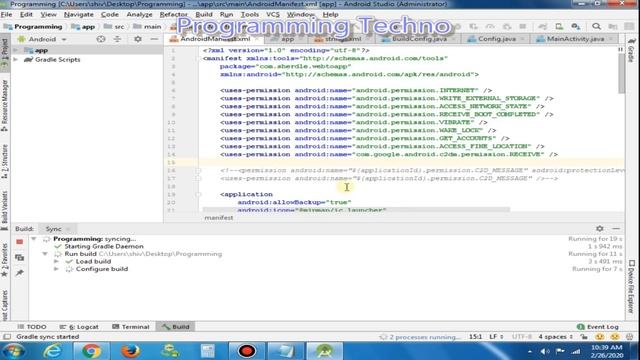Image resolution: width=640 pixels, height=360 pixels.
Task: Launch Google Chrome from the taskbar
Action: pyautogui.click(x=91, y=351)
